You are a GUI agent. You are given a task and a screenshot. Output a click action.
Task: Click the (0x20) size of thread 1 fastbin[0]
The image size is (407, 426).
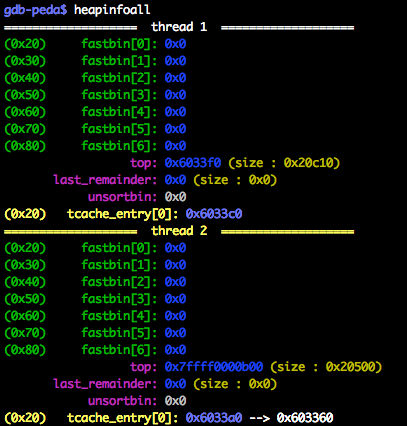[25, 44]
